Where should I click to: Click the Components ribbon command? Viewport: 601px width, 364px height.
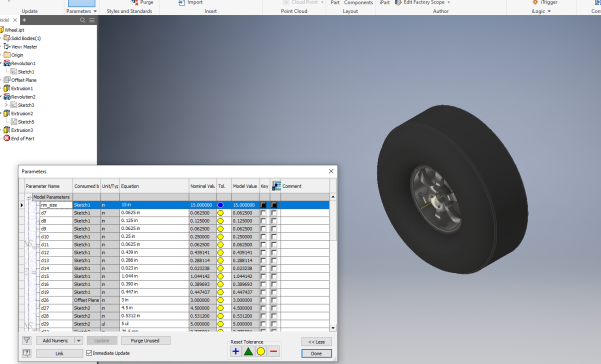[358, 2]
